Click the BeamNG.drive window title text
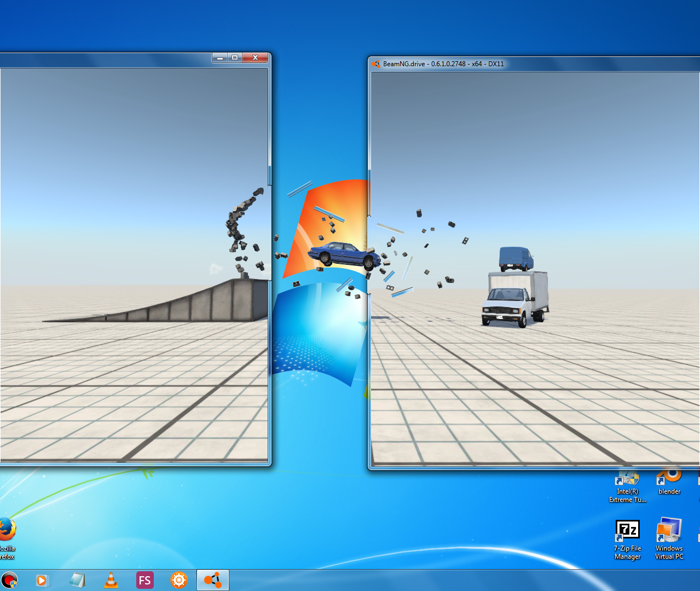Viewport: 700px width, 591px height. point(443,64)
